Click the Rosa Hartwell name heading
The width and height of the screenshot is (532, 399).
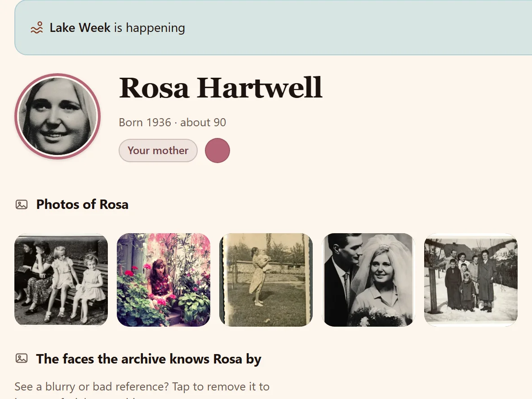pyautogui.click(x=221, y=88)
